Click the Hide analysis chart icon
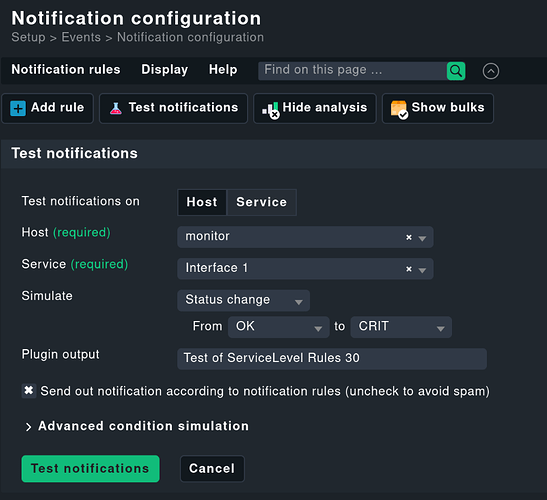 [271, 110]
